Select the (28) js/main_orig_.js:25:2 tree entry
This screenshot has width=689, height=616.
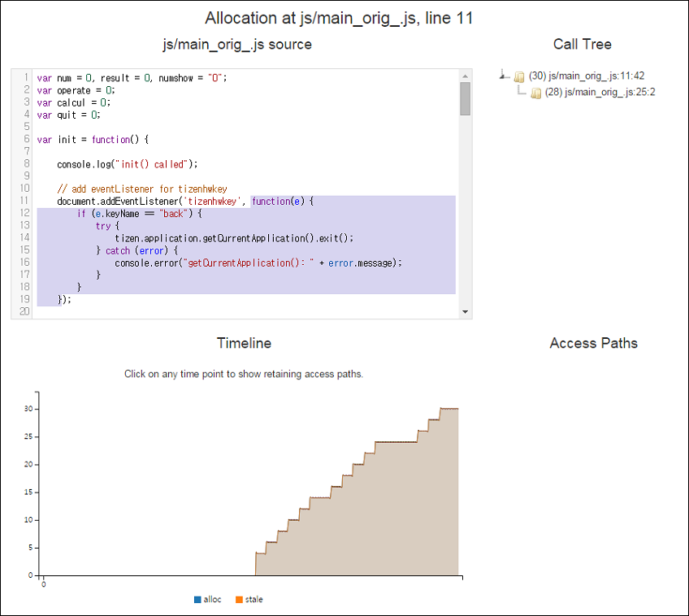click(x=600, y=92)
